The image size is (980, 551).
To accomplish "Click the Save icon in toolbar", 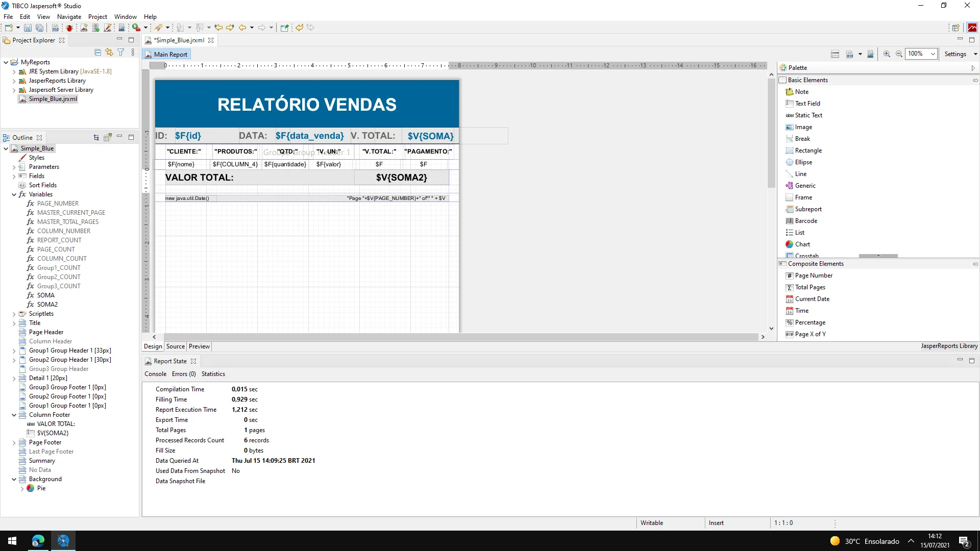I will coord(28,28).
